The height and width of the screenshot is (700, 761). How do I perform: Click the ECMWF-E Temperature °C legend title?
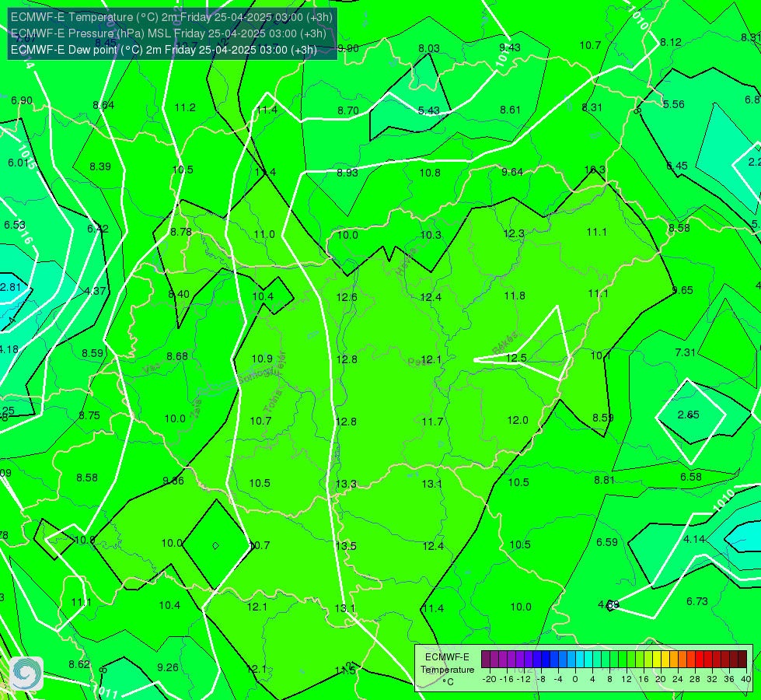tap(447, 670)
